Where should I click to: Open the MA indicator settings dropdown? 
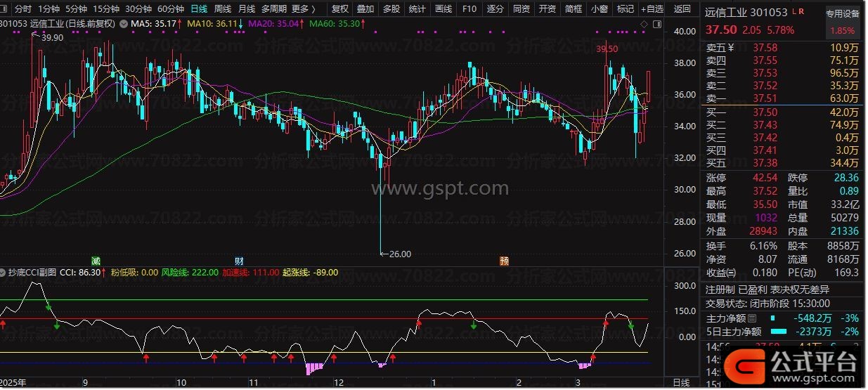[x=124, y=24]
